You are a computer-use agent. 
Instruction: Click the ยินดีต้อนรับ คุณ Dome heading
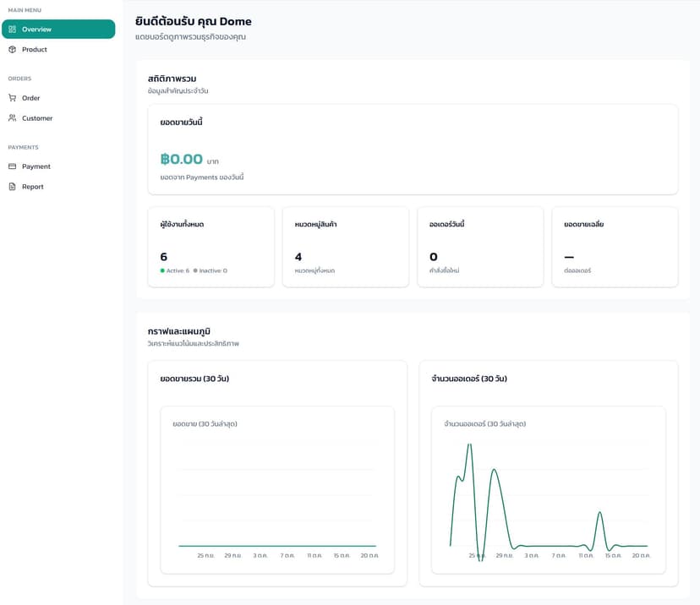[194, 21]
